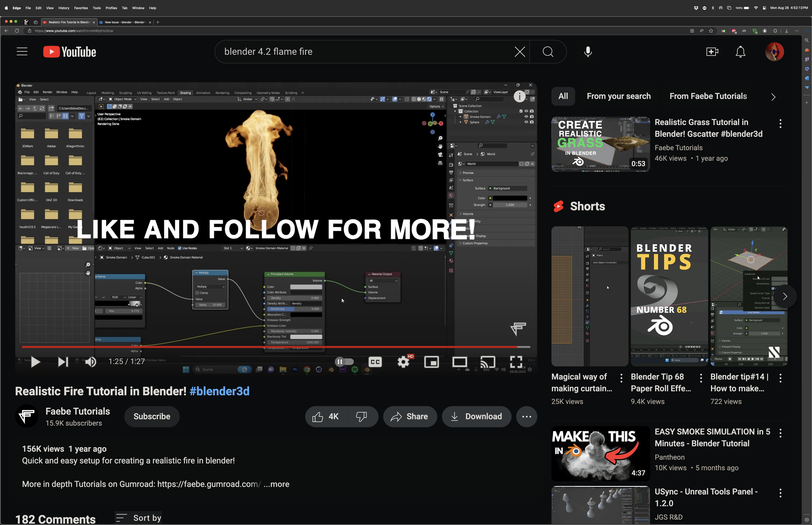Select the From Faebe Tutorials chip
This screenshot has width=812, height=525.
708,96
